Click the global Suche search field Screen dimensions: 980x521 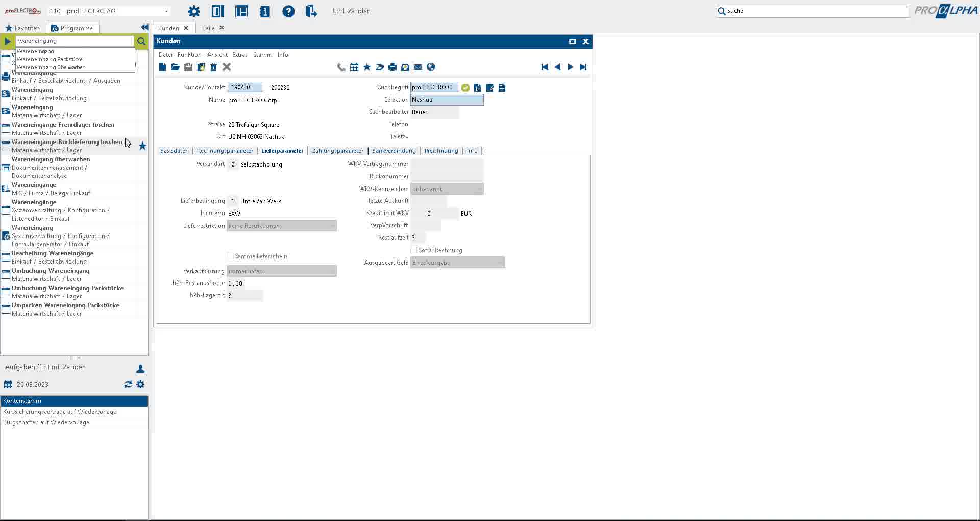pos(813,11)
